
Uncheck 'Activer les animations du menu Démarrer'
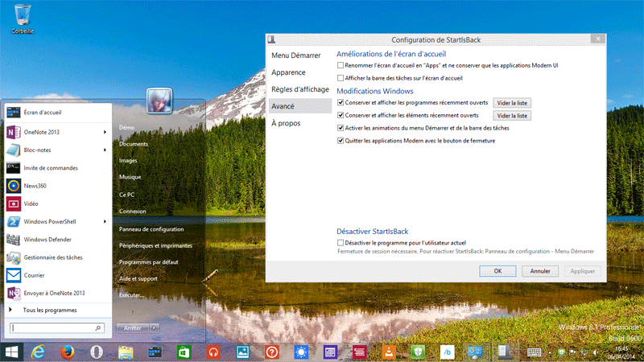tap(341, 128)
